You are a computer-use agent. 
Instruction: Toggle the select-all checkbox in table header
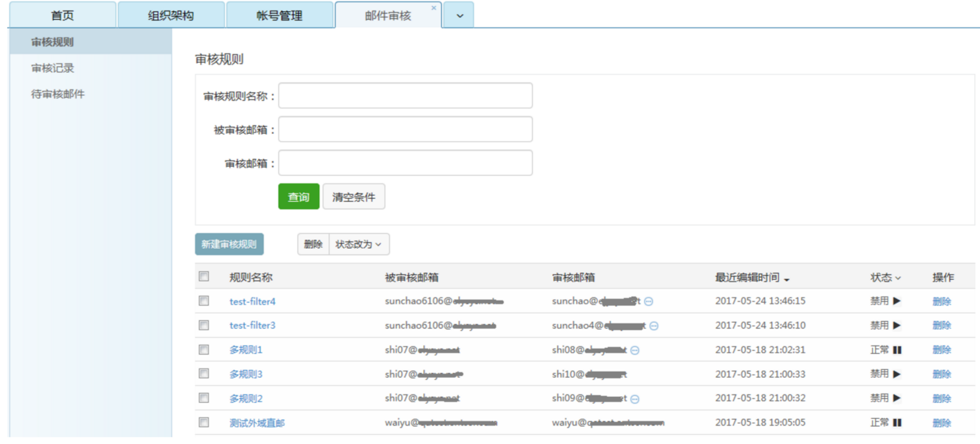pos(204,276)
